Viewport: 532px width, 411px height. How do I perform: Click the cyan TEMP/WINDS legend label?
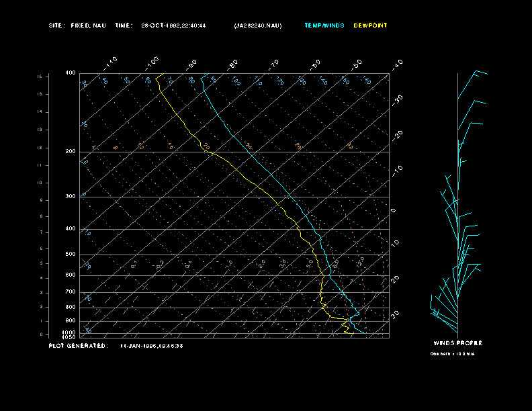tap(324, 26)
